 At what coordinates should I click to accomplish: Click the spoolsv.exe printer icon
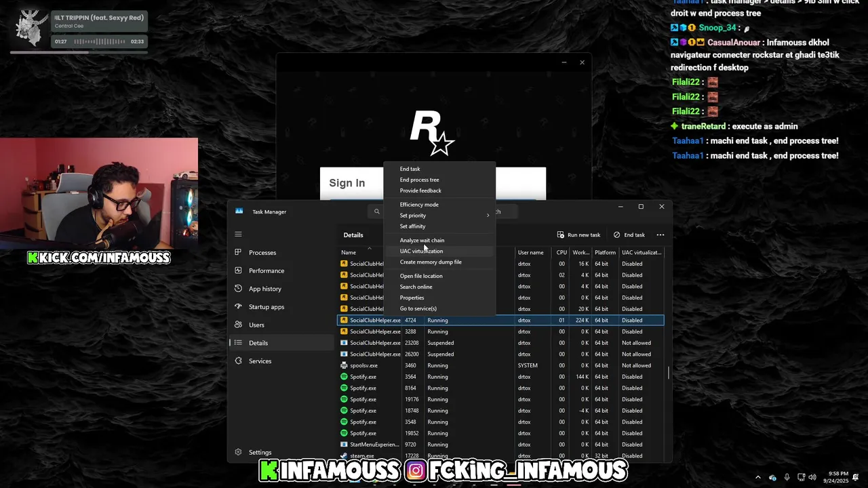click(x=344, y=365)
